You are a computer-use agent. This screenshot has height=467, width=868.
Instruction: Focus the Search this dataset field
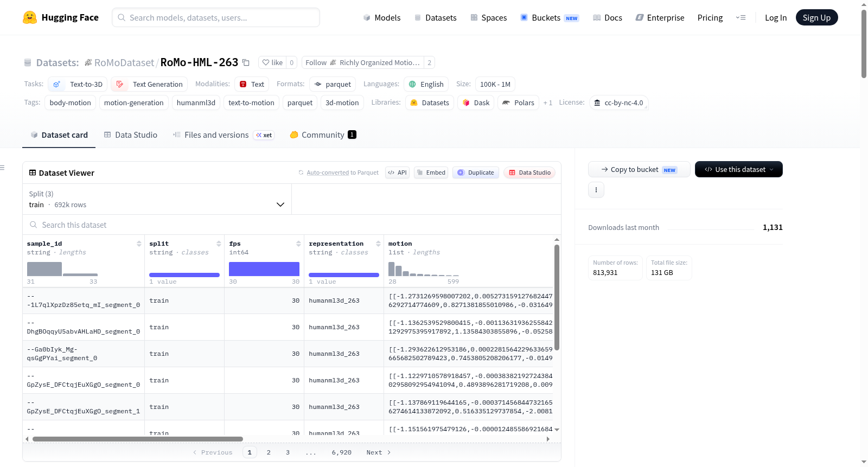click(292, 225)
